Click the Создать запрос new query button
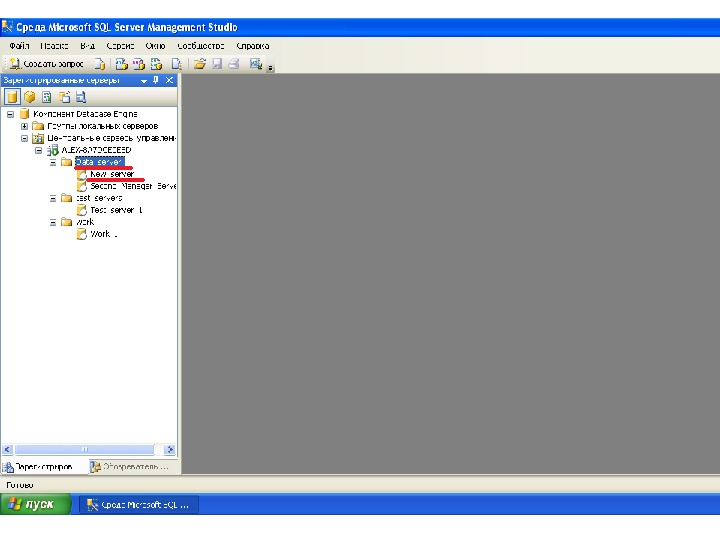720x540 pixels. pyautogui.click(x=47, y=64)
